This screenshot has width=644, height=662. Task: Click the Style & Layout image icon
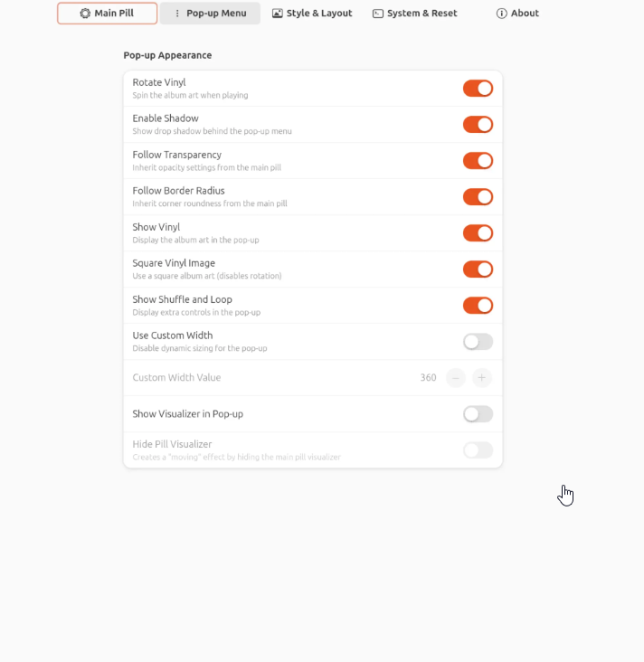click(278, 14)
